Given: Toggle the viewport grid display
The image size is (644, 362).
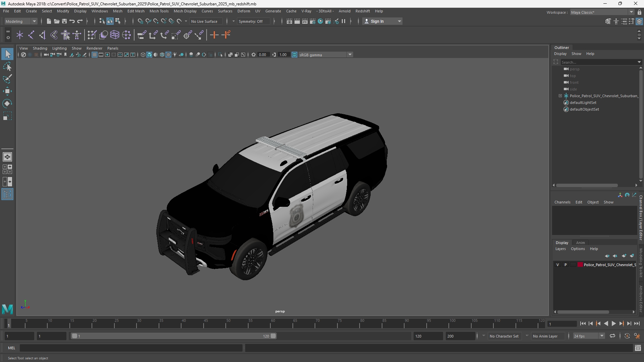Looking at the screenshot, I should click(95, 55).
